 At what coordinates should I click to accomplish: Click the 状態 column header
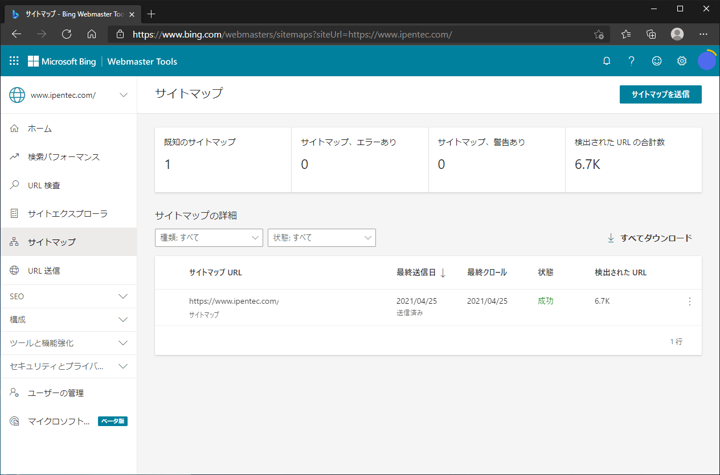(546, 272)
